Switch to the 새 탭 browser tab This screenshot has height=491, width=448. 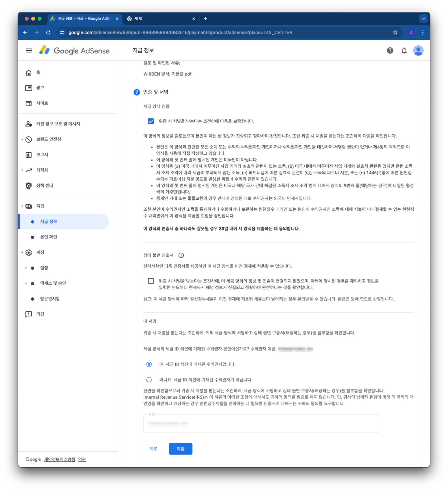[161, 19]
